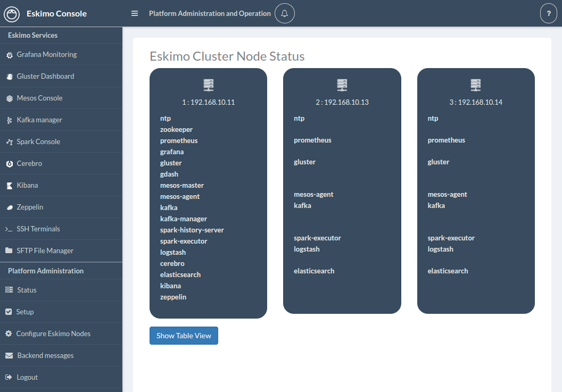Open SSH Terminals

pos(38,229)
